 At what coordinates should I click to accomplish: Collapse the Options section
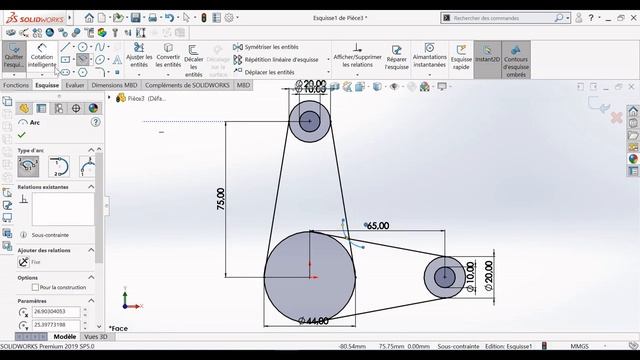coord(91,277)
